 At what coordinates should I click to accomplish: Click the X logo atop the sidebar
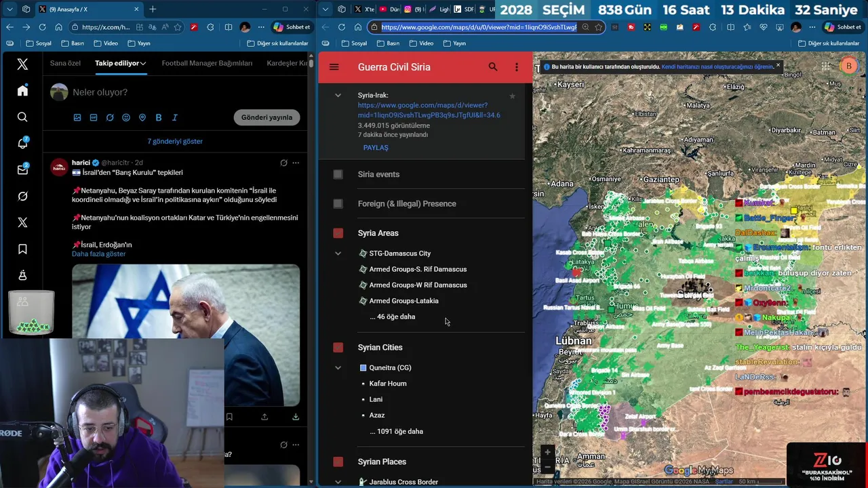(22, 64)
